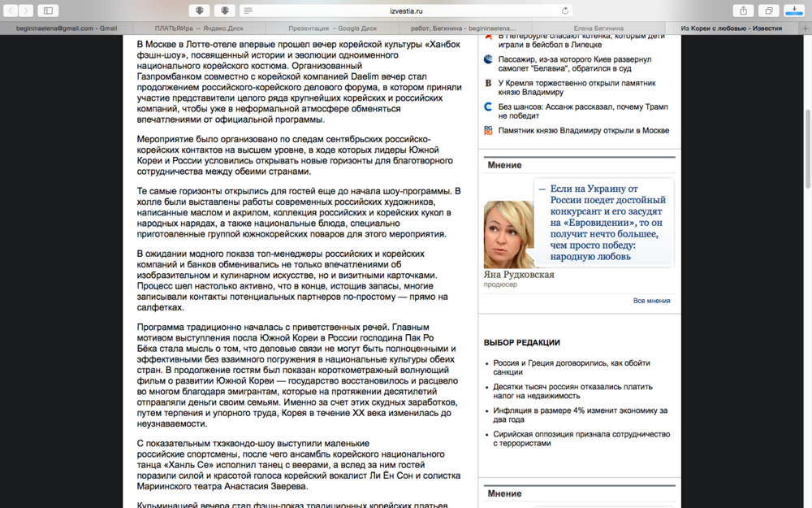The width and height of the screenshot is (812, 508).
Task: Click the page's vertical scrollbar thumb
Action: point(808,150)
